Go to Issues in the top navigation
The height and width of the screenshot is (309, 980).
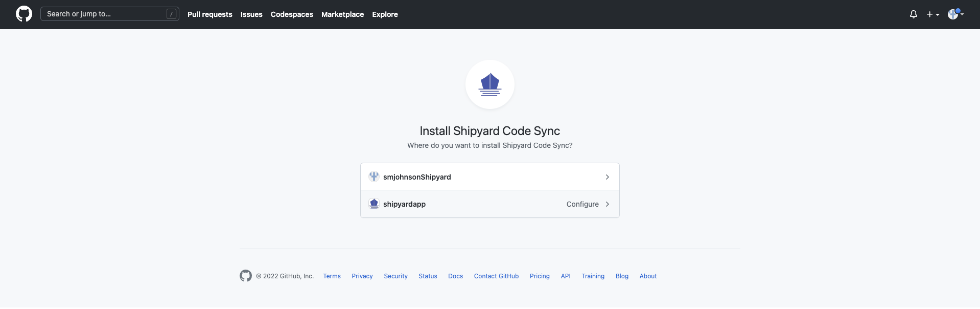point(251,14)
